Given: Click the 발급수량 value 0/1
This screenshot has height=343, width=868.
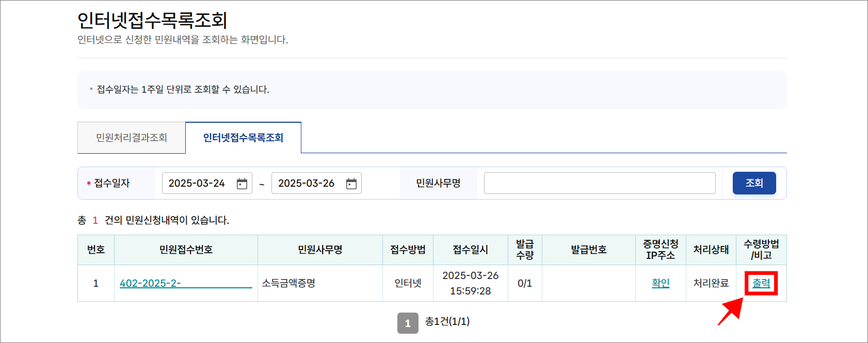Looking at the screenshot, I should tap(525, 283).
